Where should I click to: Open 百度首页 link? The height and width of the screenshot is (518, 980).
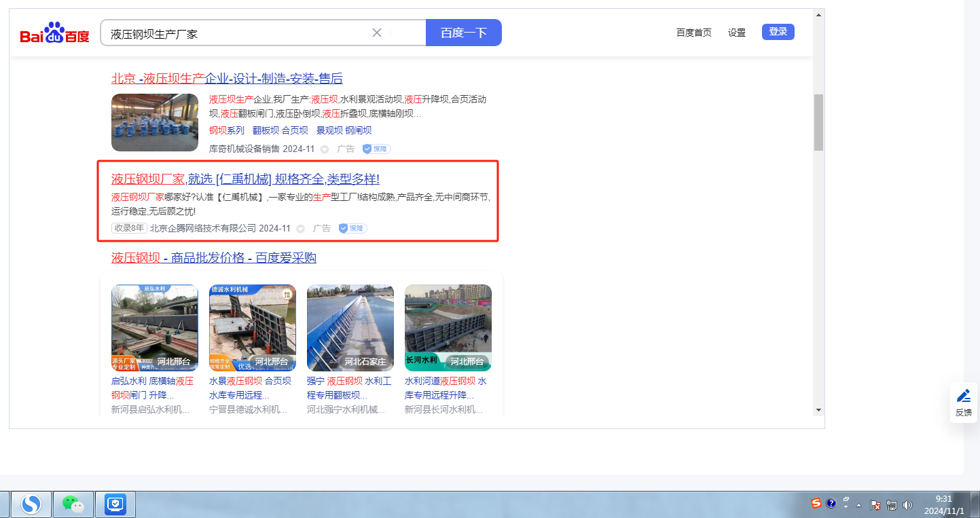pos(694,33)
